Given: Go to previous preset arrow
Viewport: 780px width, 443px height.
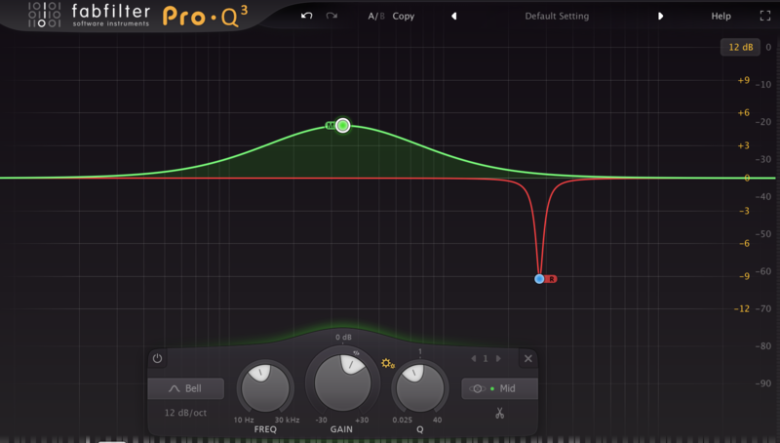Looking at the screenshot, I should click(x=454, y=16).
